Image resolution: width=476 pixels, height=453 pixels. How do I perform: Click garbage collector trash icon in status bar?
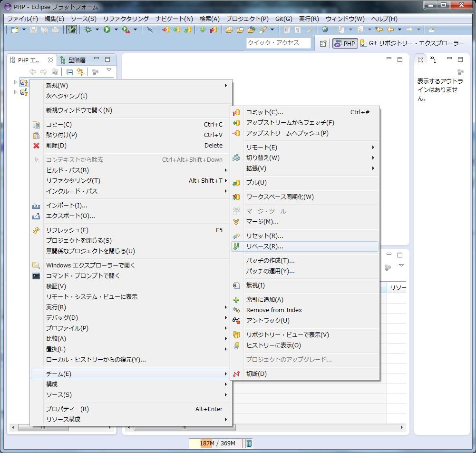point(249,443)
